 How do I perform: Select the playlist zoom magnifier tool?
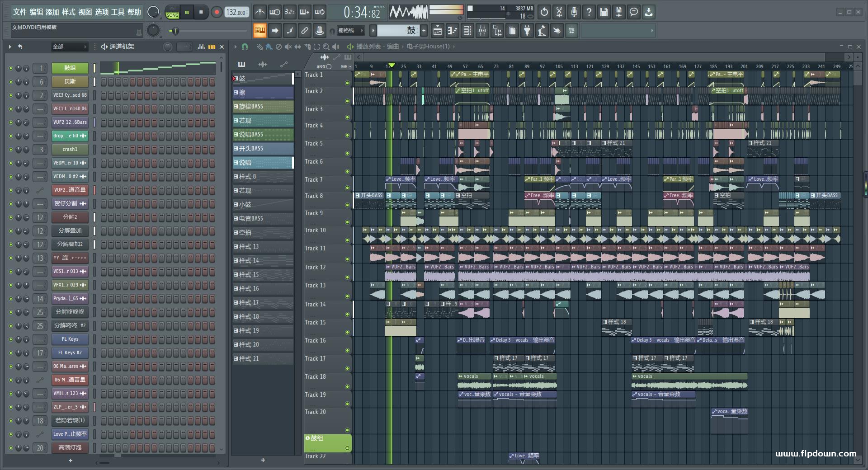pos(326,47)
